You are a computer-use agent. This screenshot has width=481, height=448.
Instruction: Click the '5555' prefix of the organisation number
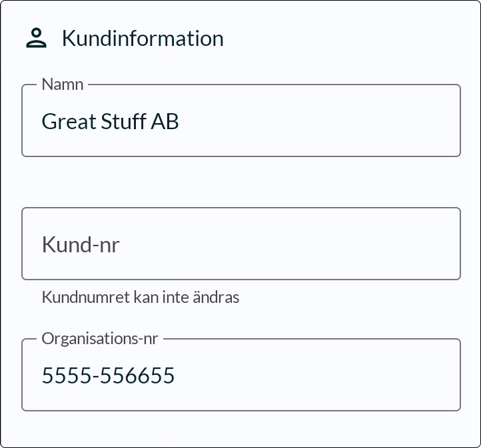[66, 375]
